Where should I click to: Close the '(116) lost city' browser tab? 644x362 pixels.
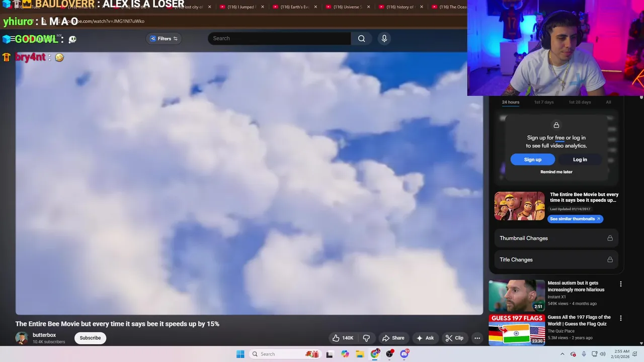(x=209, y=7)
